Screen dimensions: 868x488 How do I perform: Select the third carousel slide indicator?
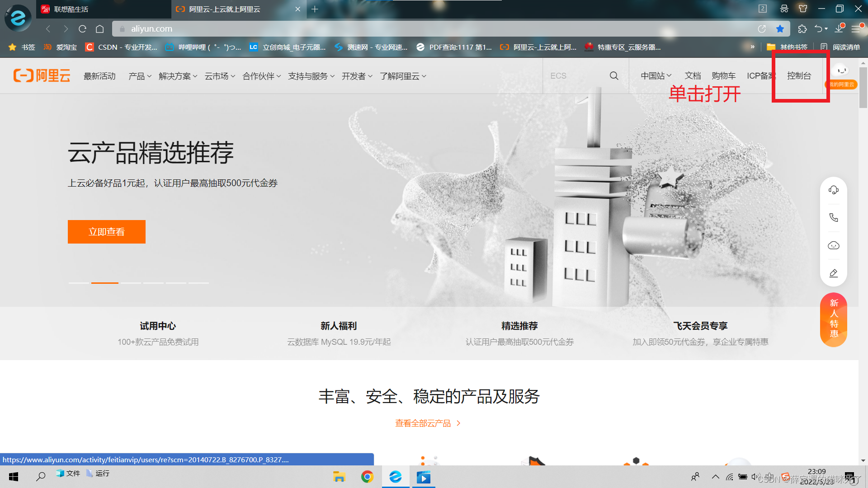point(131,283)
